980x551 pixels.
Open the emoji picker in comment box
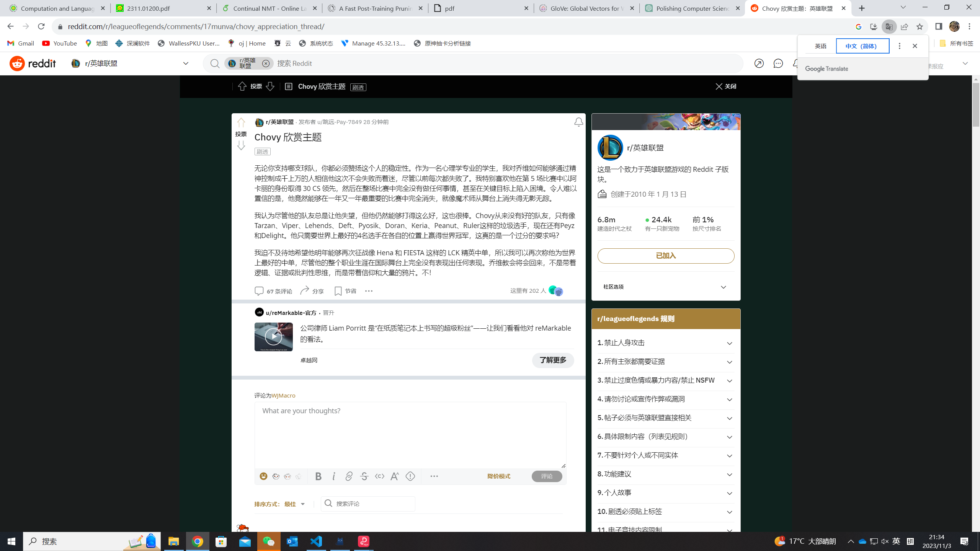click(263, 476)
